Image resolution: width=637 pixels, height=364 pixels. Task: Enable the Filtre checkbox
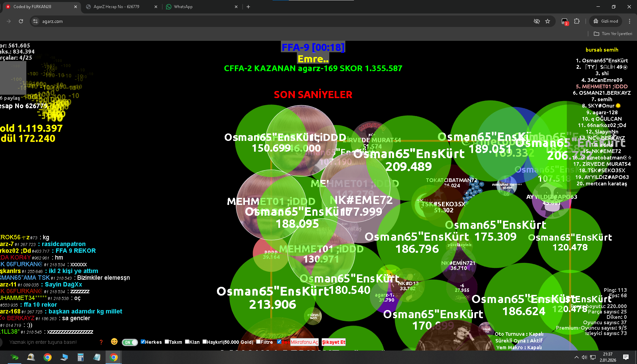click(258, 342)
